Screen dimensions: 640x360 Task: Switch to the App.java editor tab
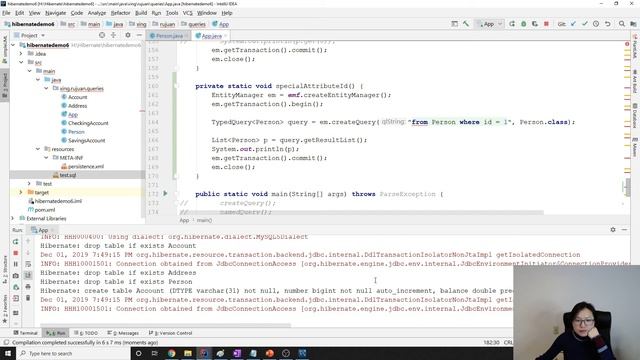[211, 36]
